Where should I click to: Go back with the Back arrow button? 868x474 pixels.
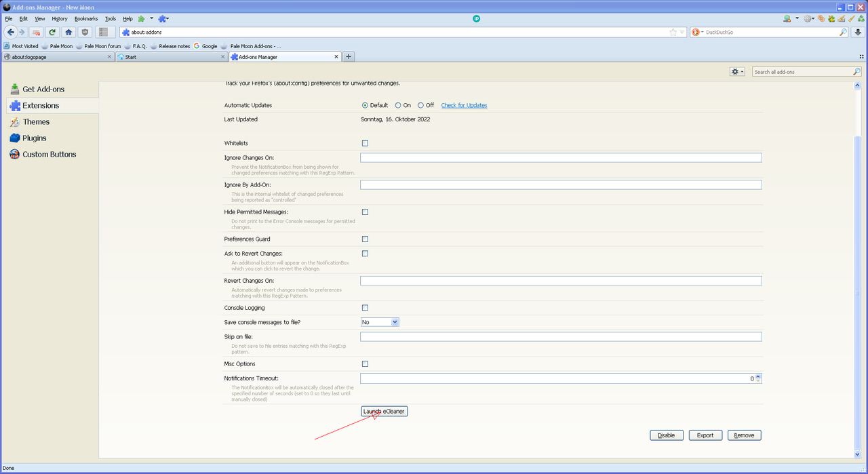(x=10, y=32)
